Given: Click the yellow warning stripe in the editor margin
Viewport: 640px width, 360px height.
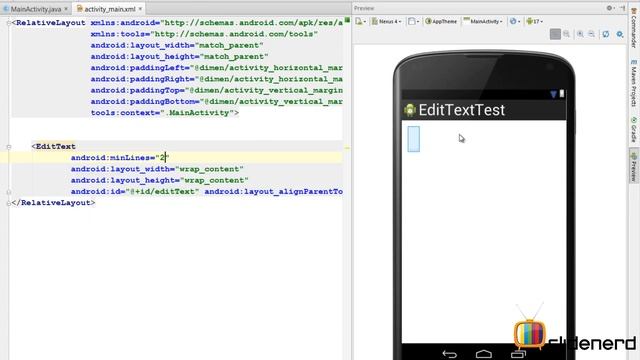Looking at the screenshot, I should 347,148.
